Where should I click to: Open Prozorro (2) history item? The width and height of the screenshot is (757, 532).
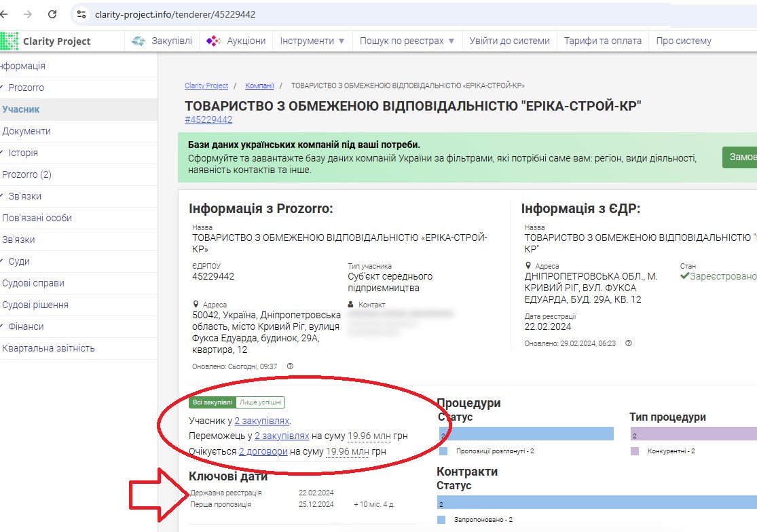(x=79, y=174)
